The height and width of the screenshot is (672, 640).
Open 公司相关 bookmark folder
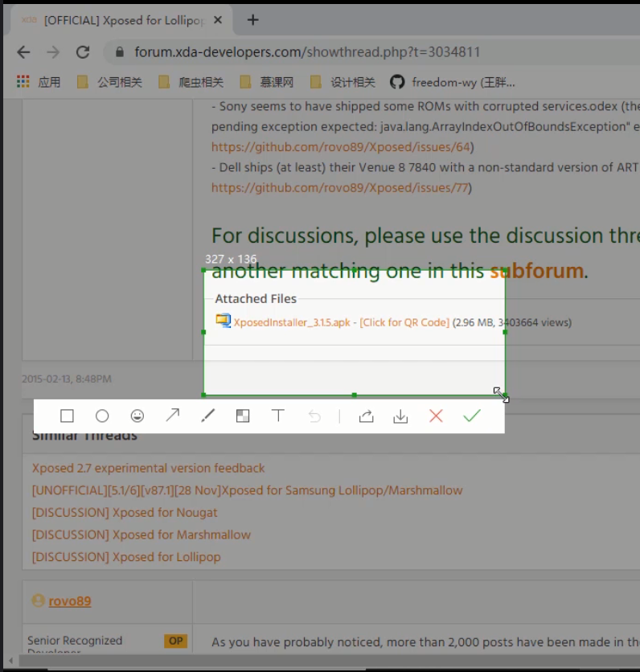click(109, 82)
